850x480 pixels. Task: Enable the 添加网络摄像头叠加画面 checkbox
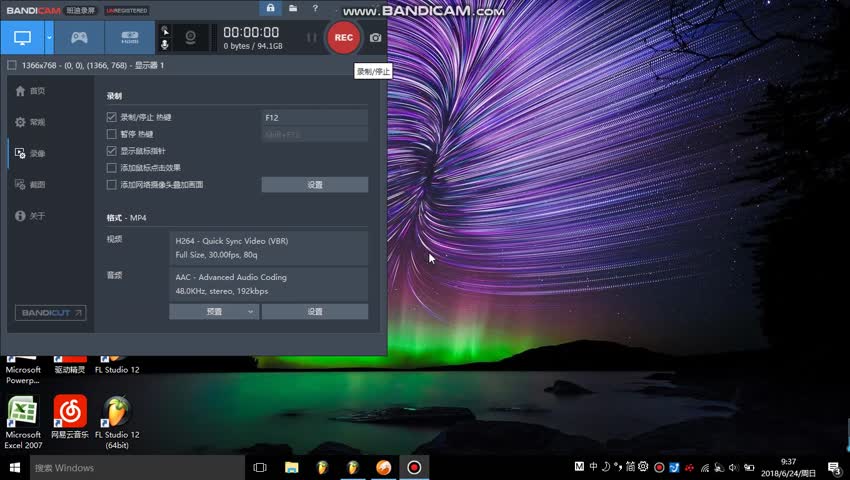click(x=112, y=184)
